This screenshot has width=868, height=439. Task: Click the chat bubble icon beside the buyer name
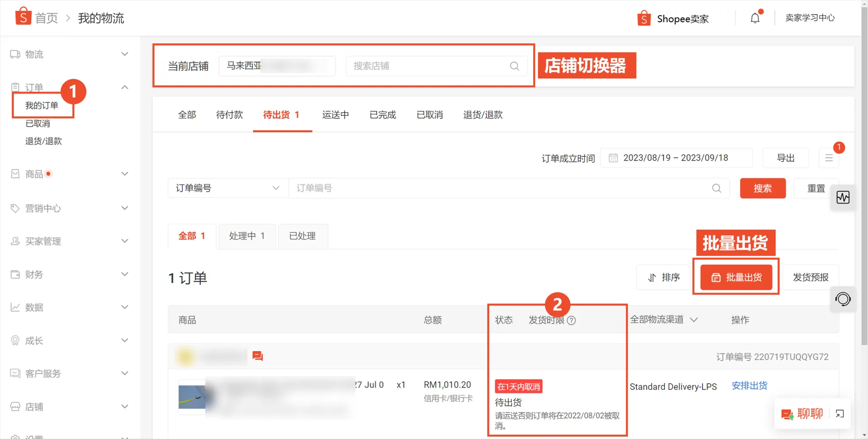click(258, 356)
